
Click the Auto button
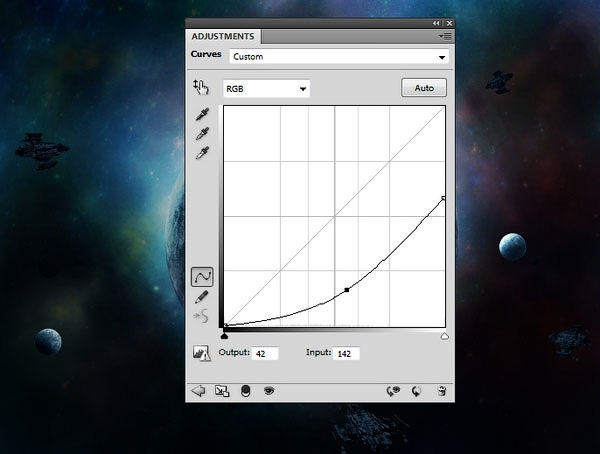point(424,88)
